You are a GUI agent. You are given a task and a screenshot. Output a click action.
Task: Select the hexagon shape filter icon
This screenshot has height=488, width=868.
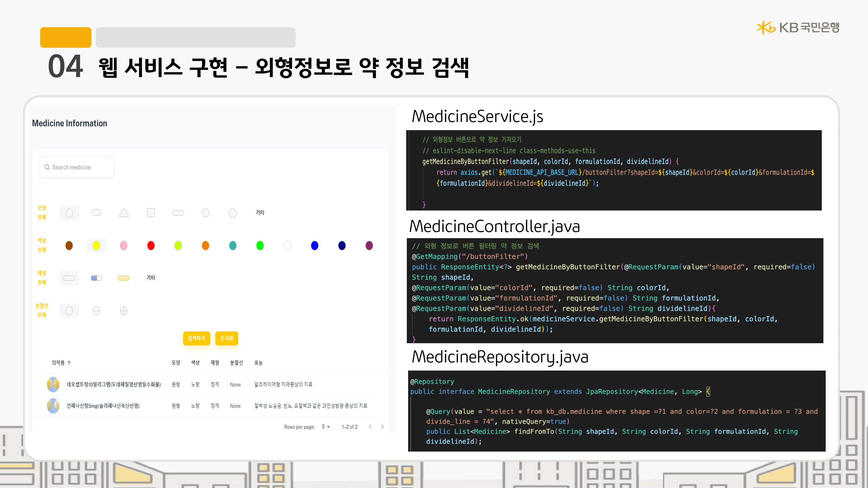233,213
